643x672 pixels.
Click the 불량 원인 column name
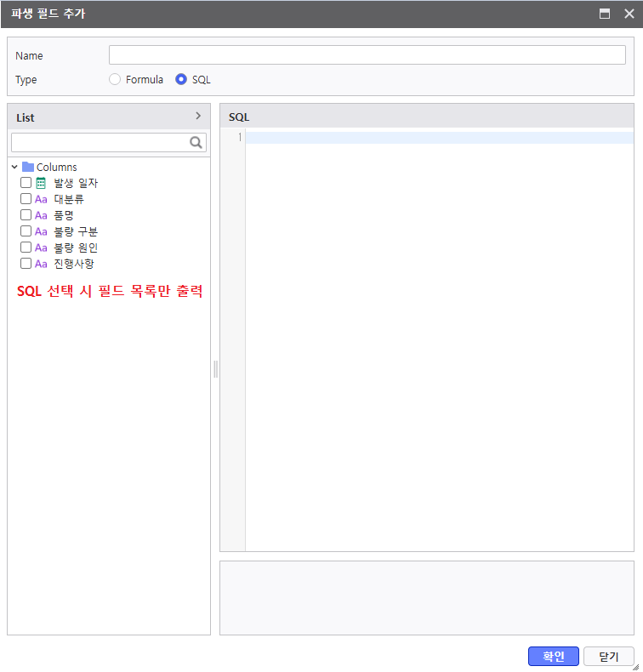(x=76, y=248)
